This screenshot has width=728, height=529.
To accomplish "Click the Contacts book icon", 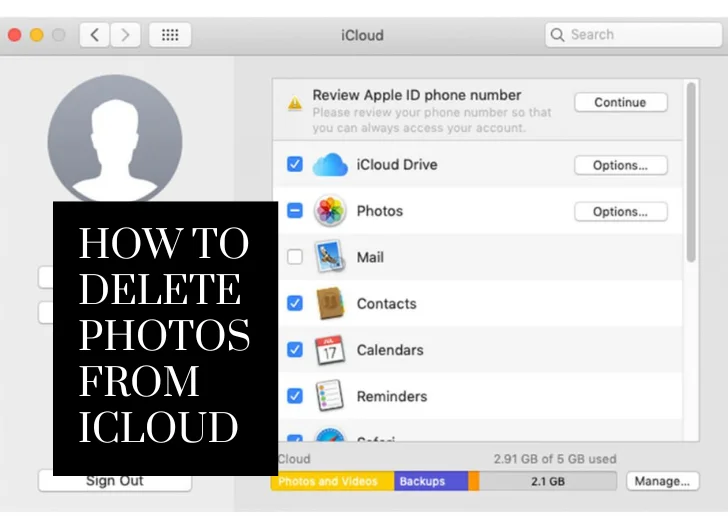I will pyautogui.click(x=330, y=303).
